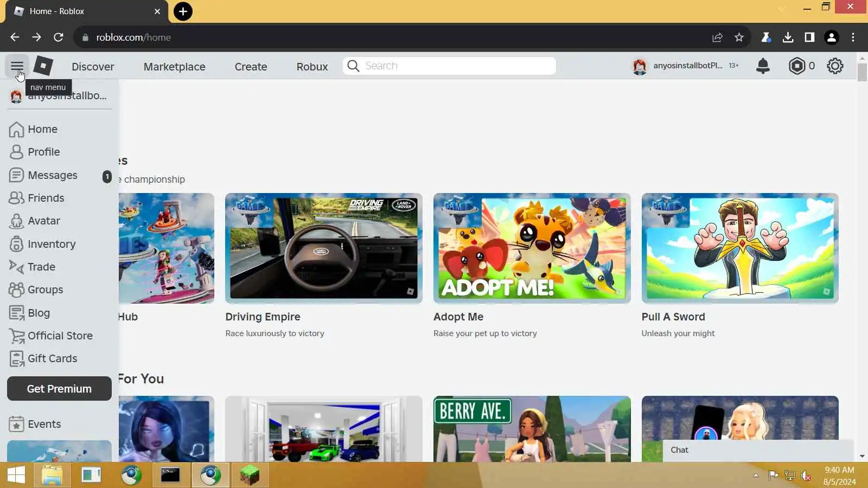Screen dimensions: 868x488
Task: Open the anyosinstallbotPl... profile link
Action: point(688,66)
